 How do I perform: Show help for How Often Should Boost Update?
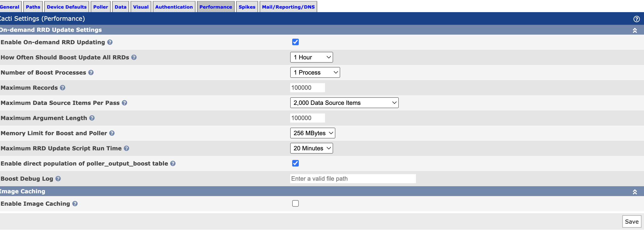pyautogui.click(x=134, y=57)
